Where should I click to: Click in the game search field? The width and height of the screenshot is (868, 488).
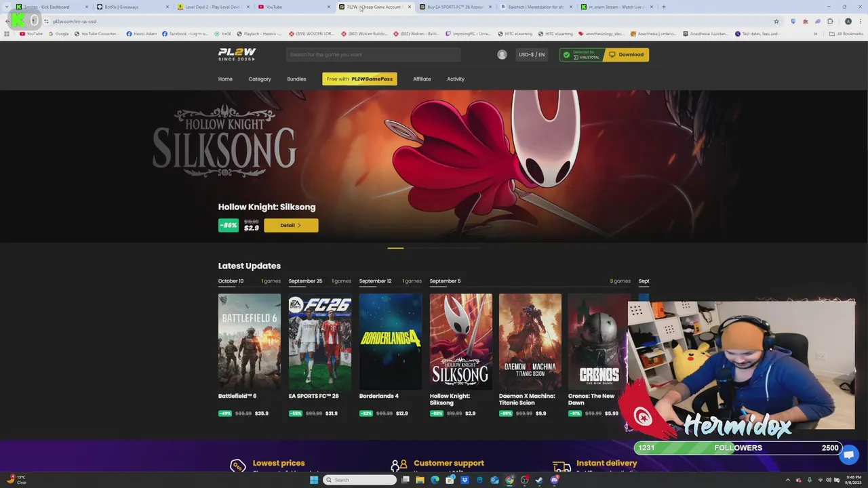click(x=373, y=55)
